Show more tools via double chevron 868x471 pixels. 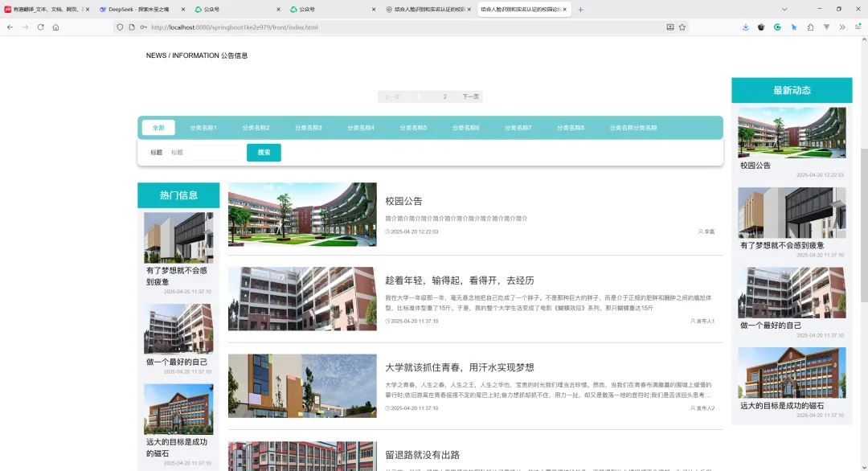(842, 27)
